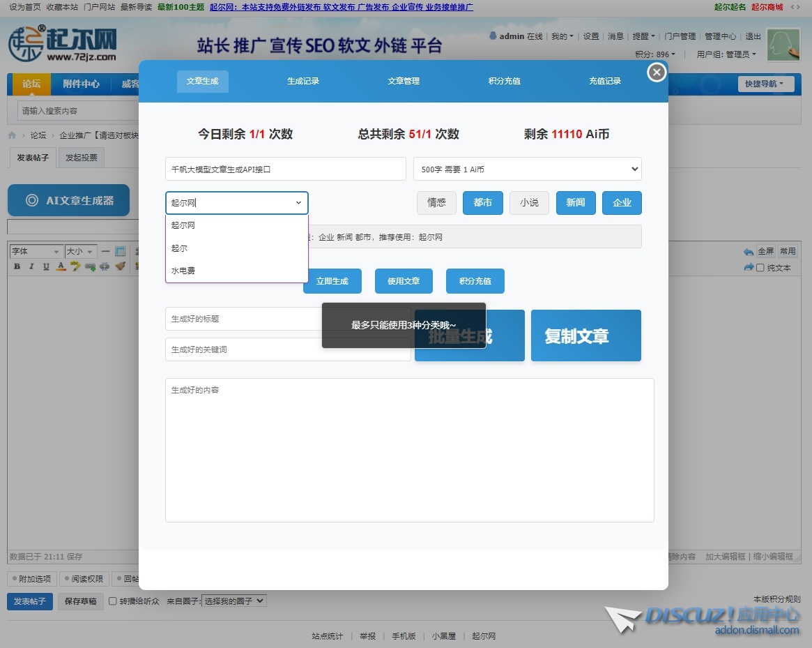Screen dimensions: 812x648
Task: Expand the 500字 word count dropdown
Action: tap(527, 169)
